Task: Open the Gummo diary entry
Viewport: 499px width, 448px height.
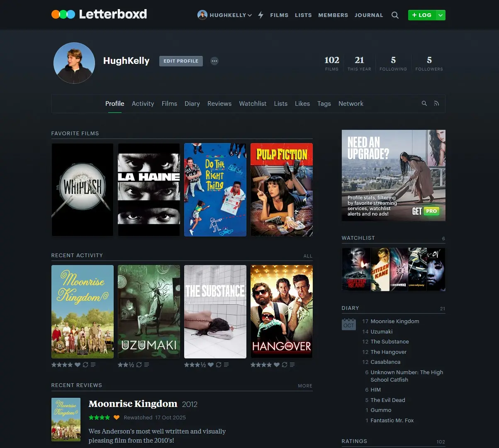Action: (x=381, y=410)
